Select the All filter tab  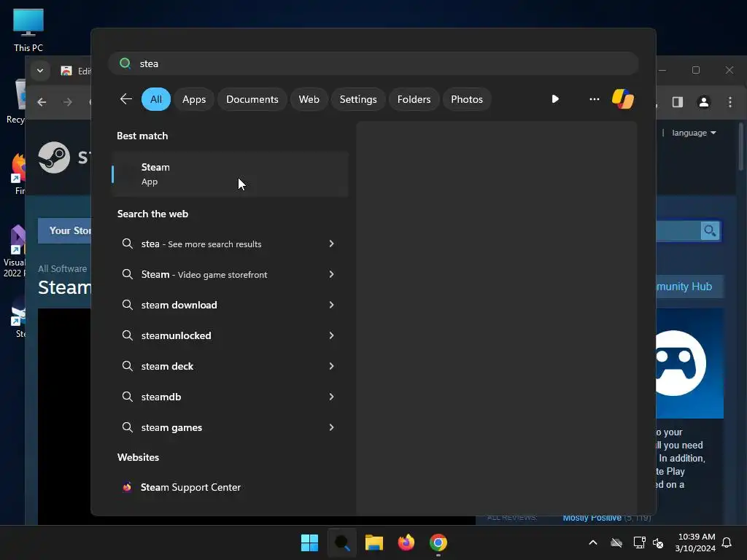pyautogui.click(x=156, y=99)
